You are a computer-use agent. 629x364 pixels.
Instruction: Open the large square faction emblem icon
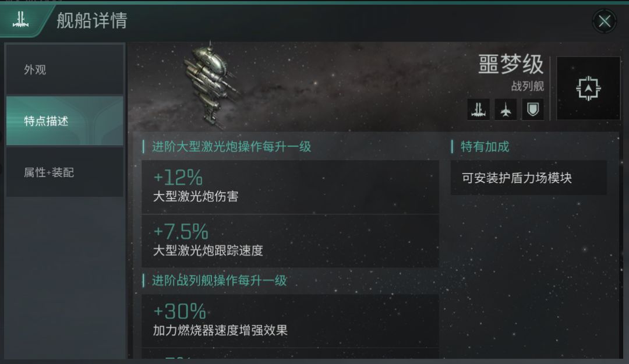click(x=588, y=89)
